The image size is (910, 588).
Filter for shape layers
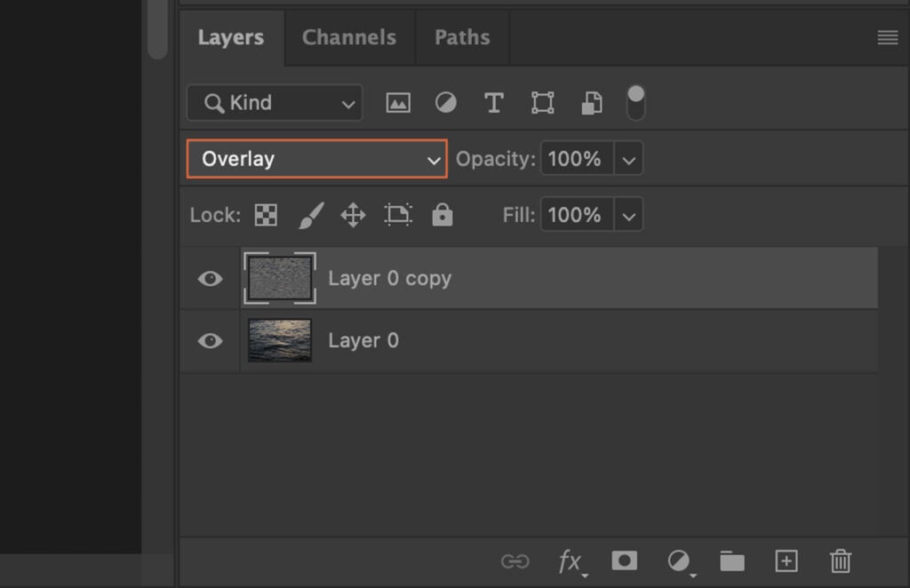[x=542, y=102]
